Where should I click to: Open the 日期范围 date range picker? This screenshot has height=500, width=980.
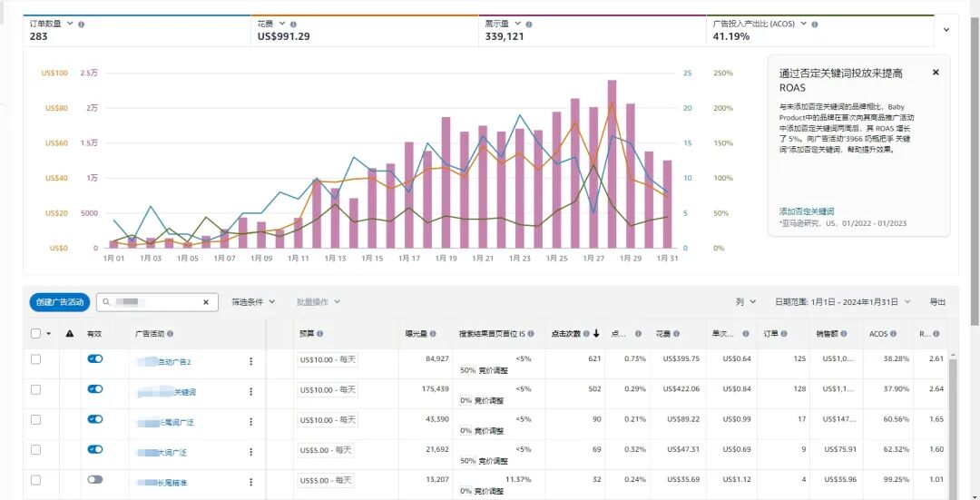point(843,302)
